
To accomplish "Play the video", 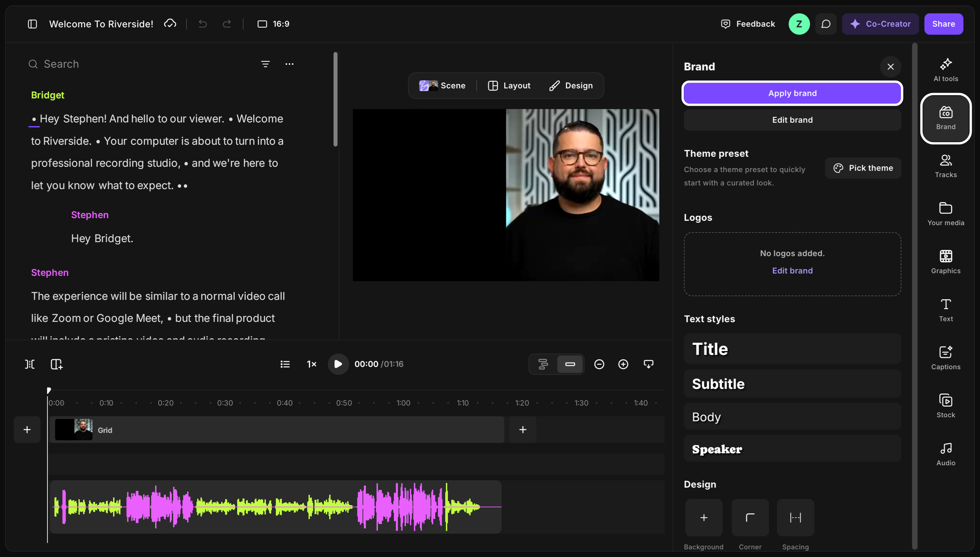I will click(338, 364).
